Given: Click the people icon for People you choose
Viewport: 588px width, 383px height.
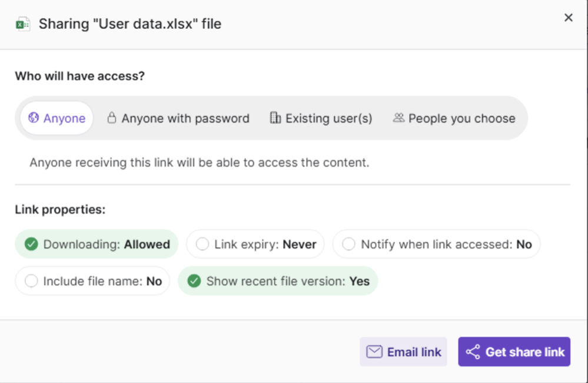Looking at the screenshot, I should click(398, 117).
